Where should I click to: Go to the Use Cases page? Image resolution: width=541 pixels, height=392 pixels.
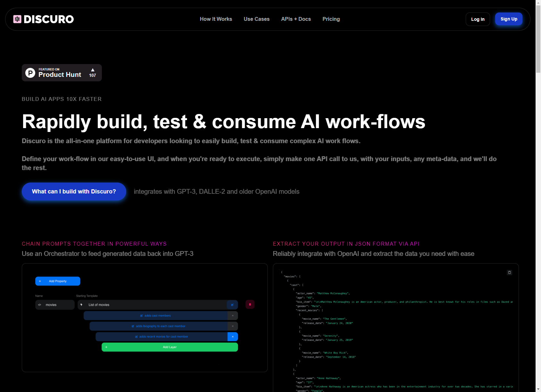pos(257,19)
